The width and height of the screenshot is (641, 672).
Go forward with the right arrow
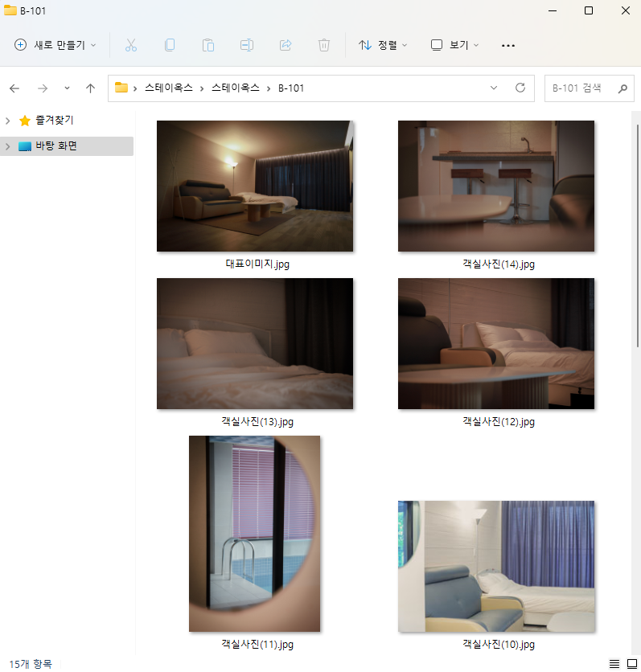coord(43,88)
